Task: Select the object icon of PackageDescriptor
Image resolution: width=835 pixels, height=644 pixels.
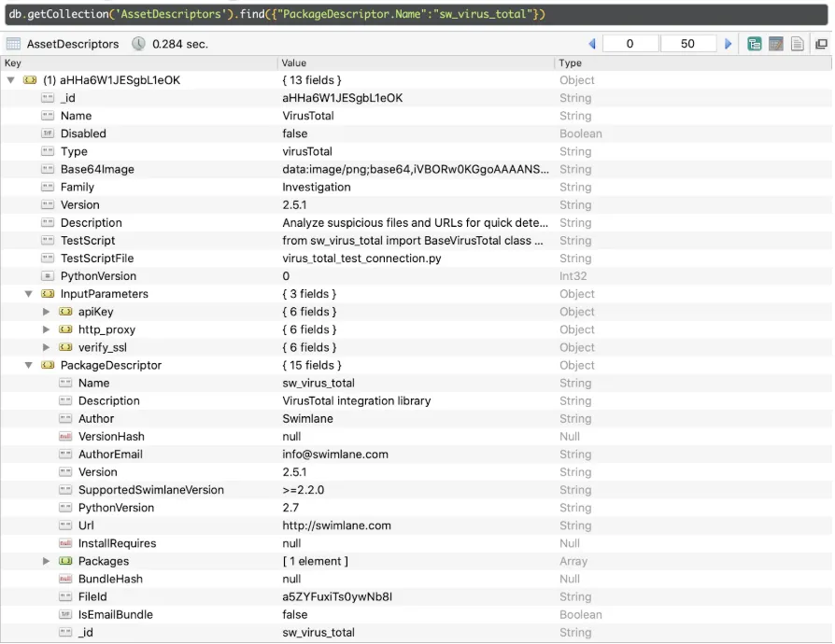Action: click(x=48, y=365)
